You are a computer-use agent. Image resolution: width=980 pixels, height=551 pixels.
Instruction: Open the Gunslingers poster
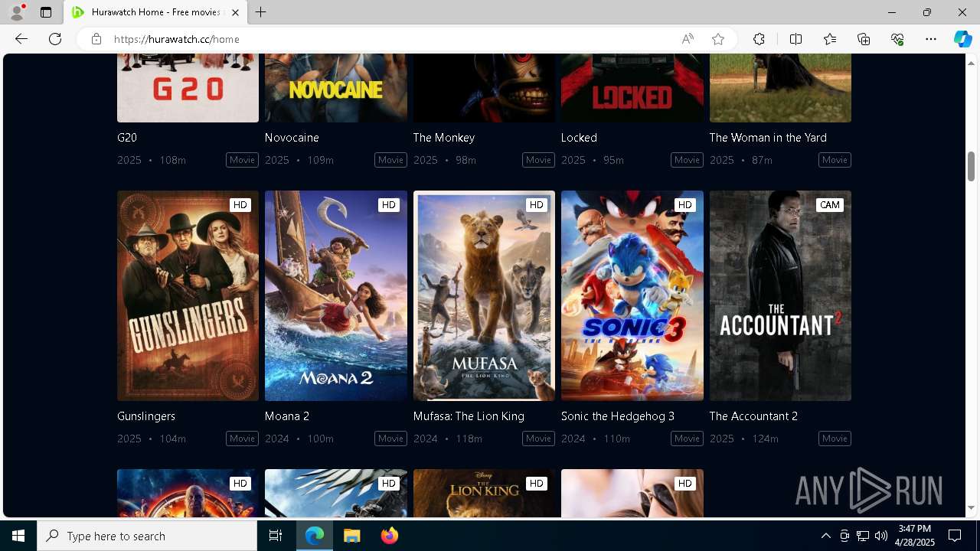click(x=188, y=295)
